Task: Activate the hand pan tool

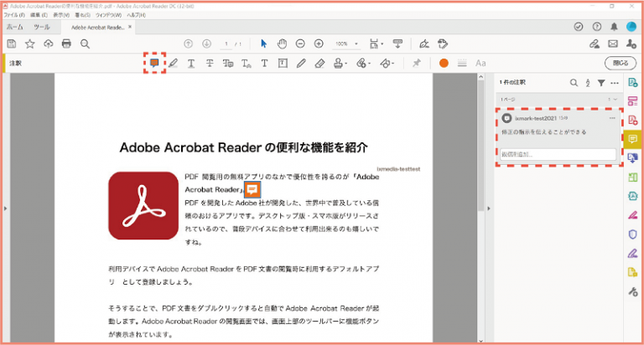Action: tap(283, 44)
